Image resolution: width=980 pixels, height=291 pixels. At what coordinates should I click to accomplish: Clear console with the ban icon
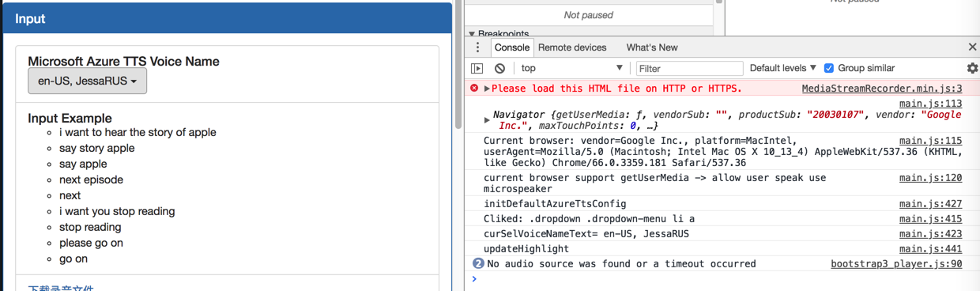click(499, 68)
